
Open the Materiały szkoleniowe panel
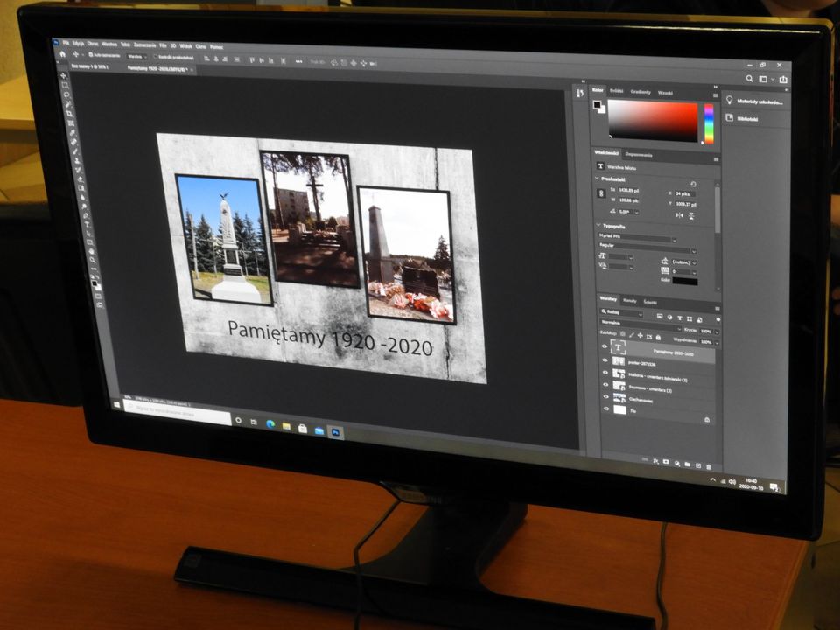coord(758,101)
